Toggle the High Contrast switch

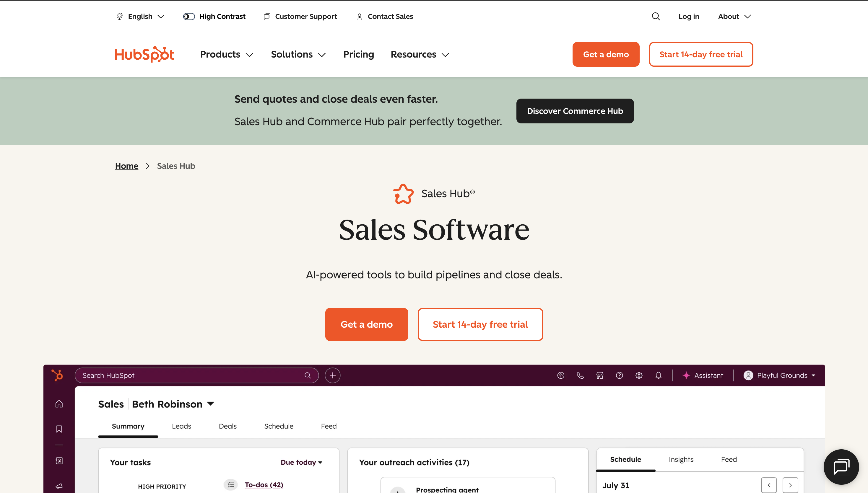tap(189, 16)
